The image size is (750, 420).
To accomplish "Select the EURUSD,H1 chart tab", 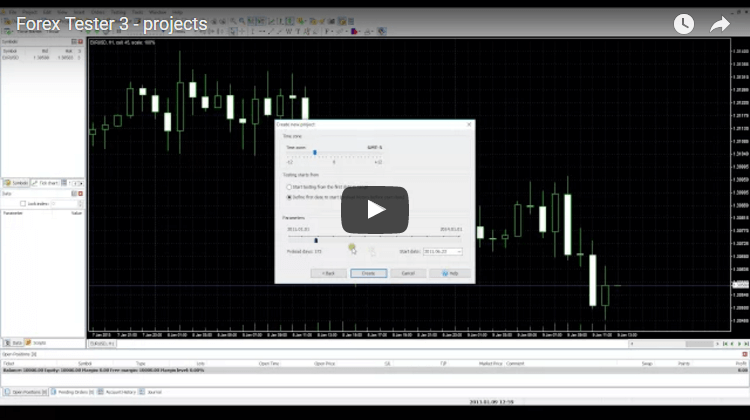I will (102, 343).
